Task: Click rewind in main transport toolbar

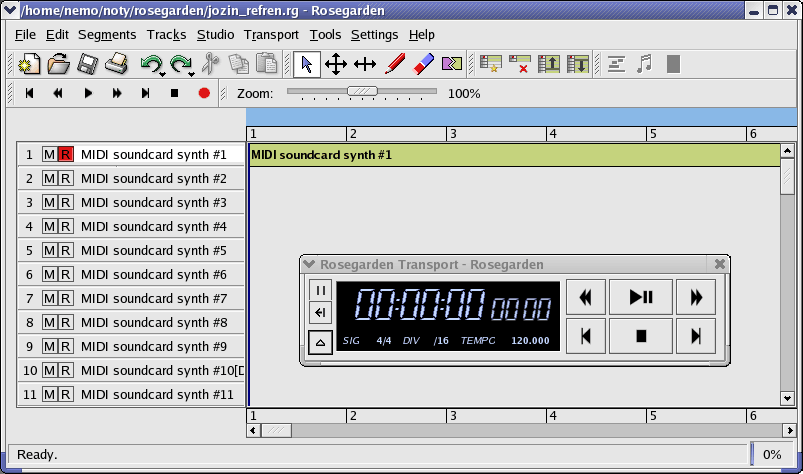Action: pos(58,93)
